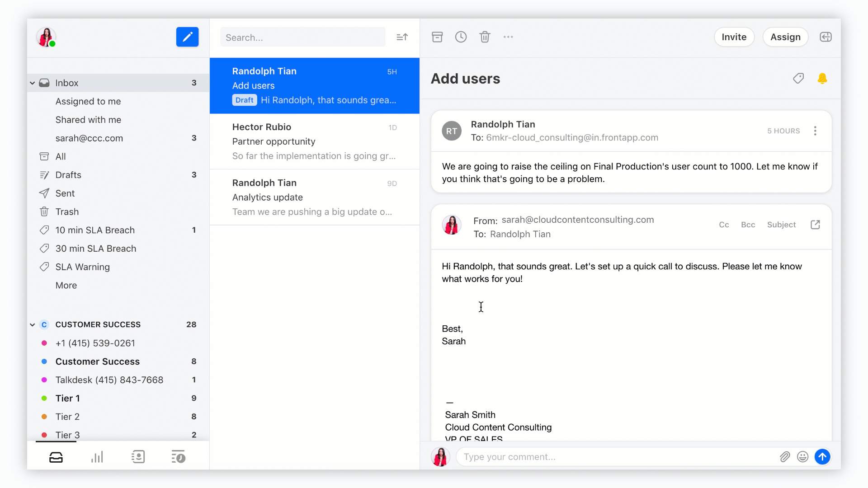Image resolution: width=868 pixels, height=488 pixels.
Task: Open the Contacts tab in bottom bar
Action: click(x=138, y=457)
